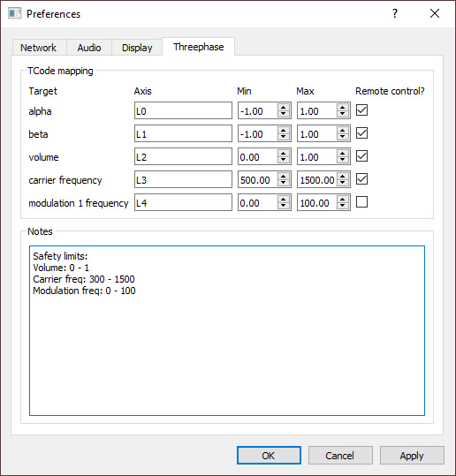Confirm preferences with OK button
This screenshot has height=476, width=456.
pyautogui.click(x=269, y=456)
